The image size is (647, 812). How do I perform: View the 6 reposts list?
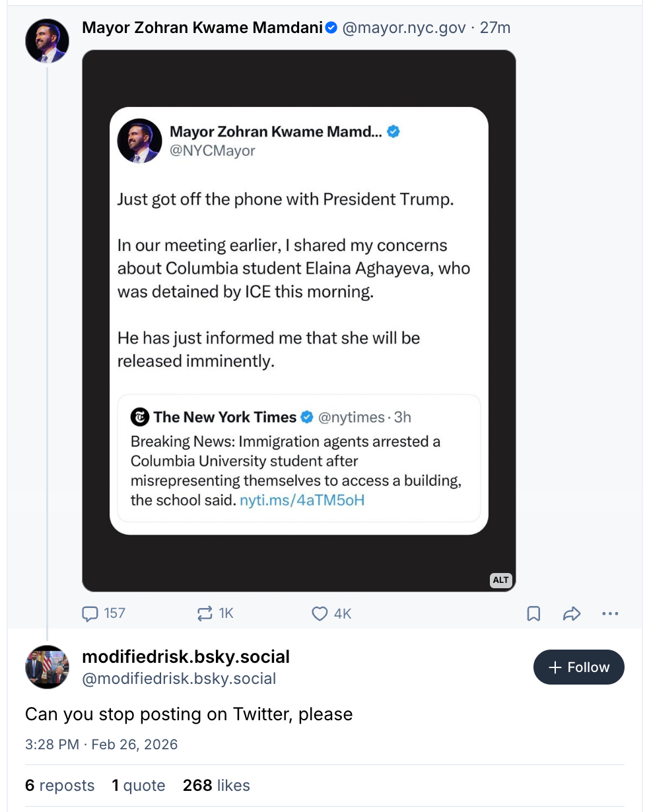tap(59, 785)
